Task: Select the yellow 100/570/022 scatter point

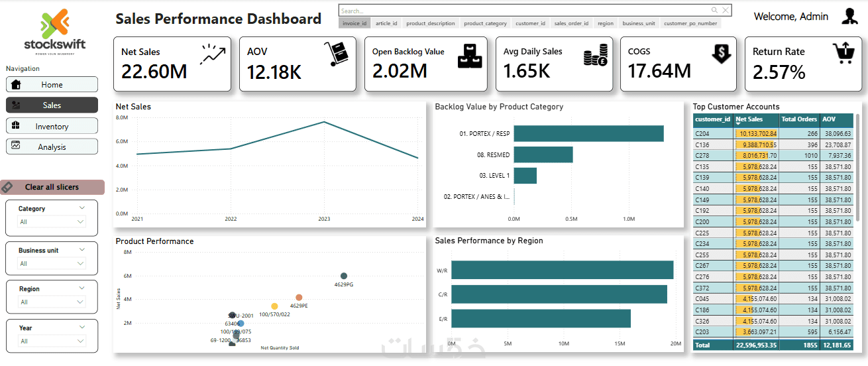Action: 274,306
